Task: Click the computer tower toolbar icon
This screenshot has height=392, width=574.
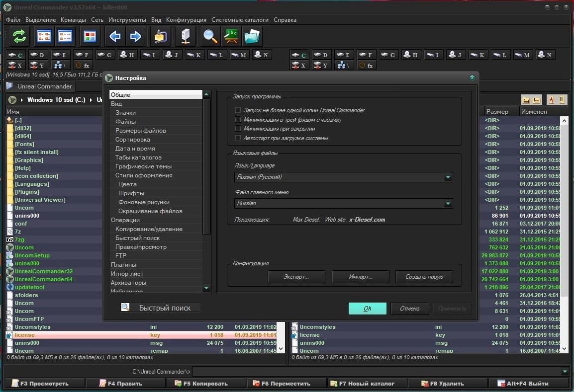Action: pyautogui.click(x=186, y=36)
